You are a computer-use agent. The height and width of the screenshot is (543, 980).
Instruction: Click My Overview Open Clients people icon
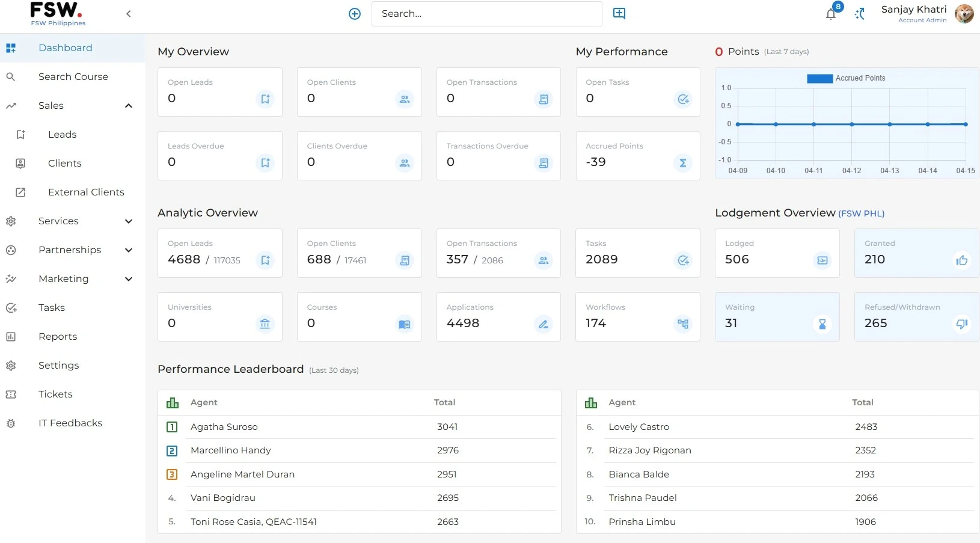click(x=405, y=99)
